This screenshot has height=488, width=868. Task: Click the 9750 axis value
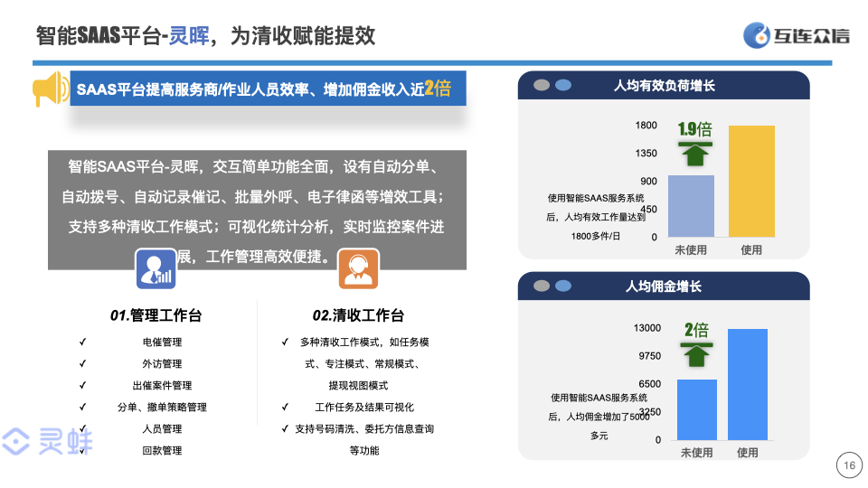[x=650, y=355]
